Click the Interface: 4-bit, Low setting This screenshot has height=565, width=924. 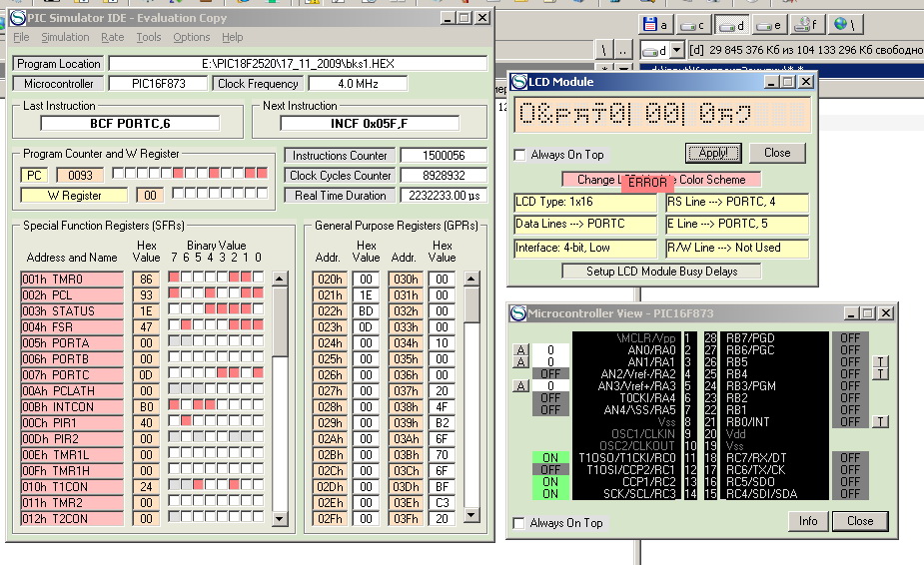point(585,248)
